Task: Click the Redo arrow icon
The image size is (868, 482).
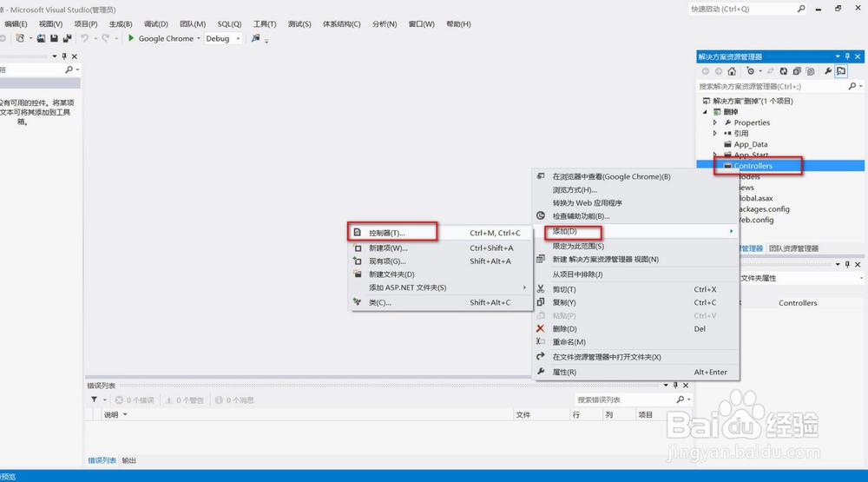Action: (105, 38)
